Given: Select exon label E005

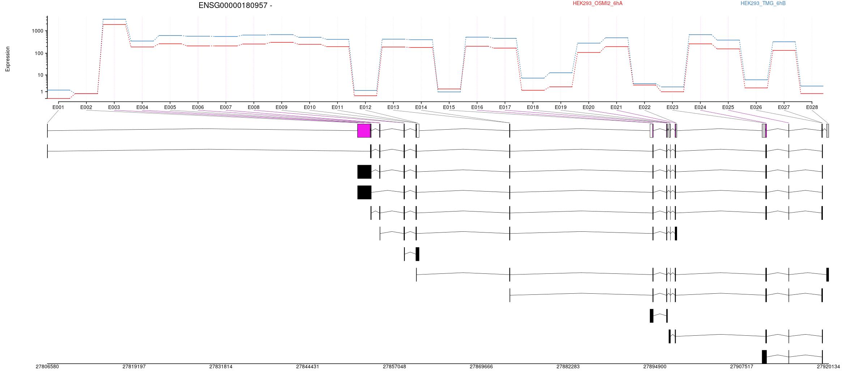Looking at the screenshot, I should pyautogui.click(x=170, y=107).
